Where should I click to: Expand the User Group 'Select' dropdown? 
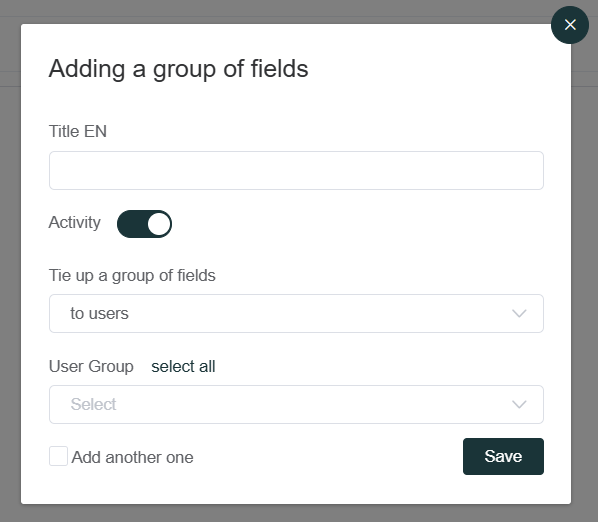(x=296, y=404)
